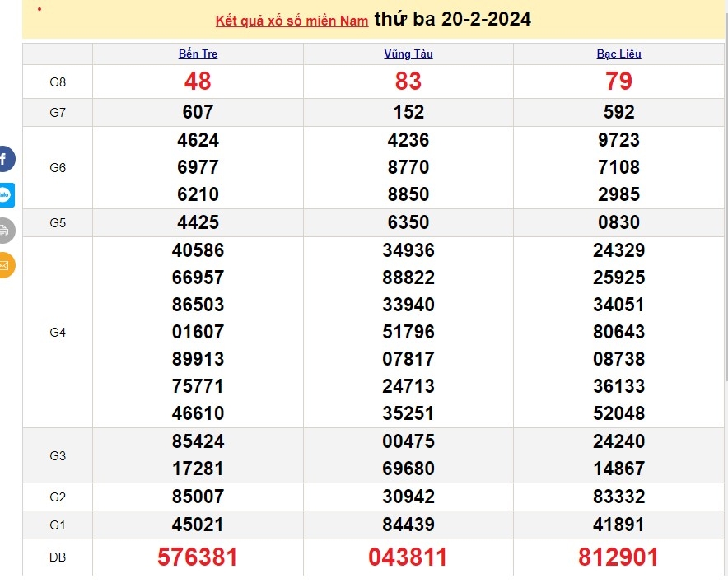This screenshot has width=728, height=583.
Task: Select Vũng Tàu special prize 043811
Action: [408, 557]
